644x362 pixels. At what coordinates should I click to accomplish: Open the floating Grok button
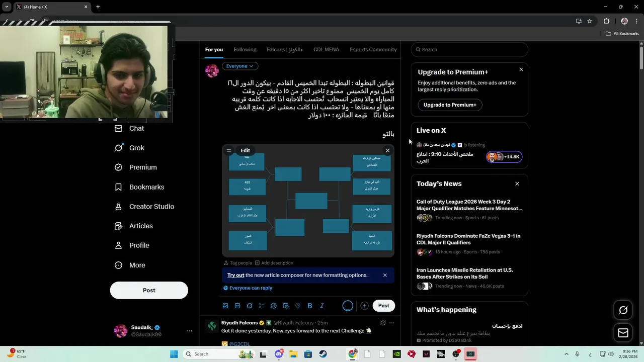coord(623,310)
